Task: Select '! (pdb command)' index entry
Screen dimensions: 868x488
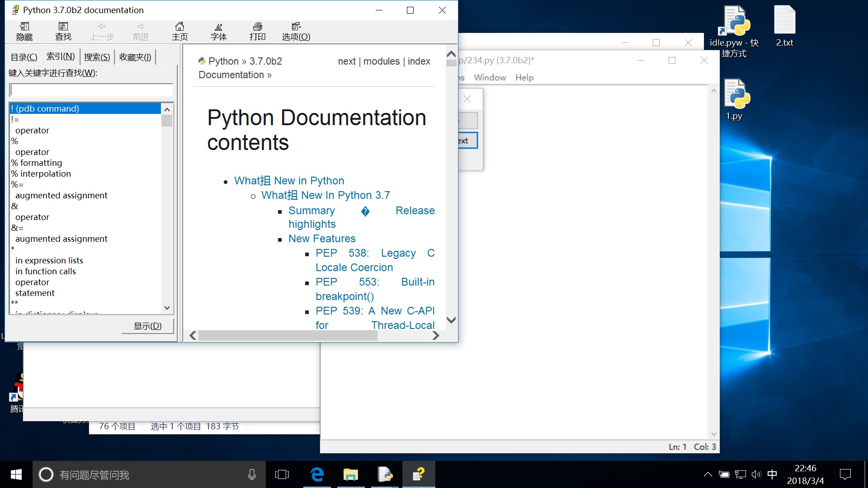Action: 85,108
